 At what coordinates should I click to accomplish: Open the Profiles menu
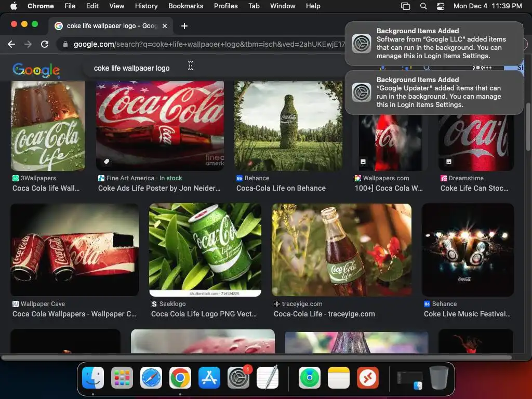tap(225, 6)
